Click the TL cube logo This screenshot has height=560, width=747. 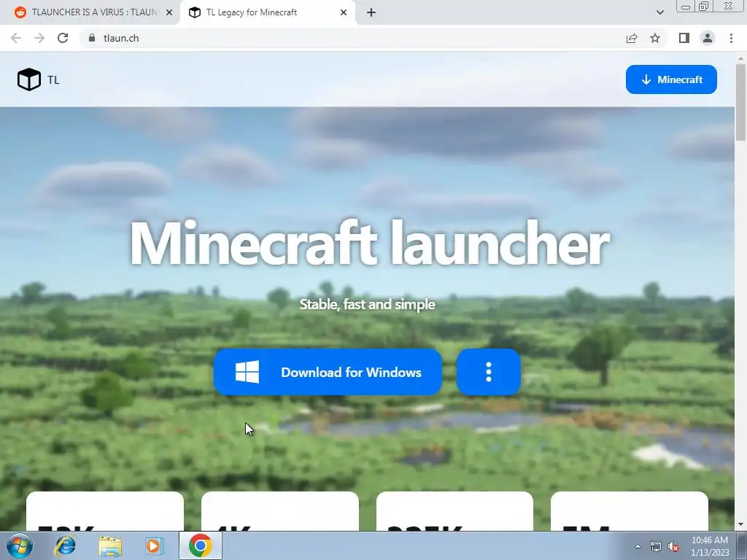pyautogui.click(x=29, y=79)
